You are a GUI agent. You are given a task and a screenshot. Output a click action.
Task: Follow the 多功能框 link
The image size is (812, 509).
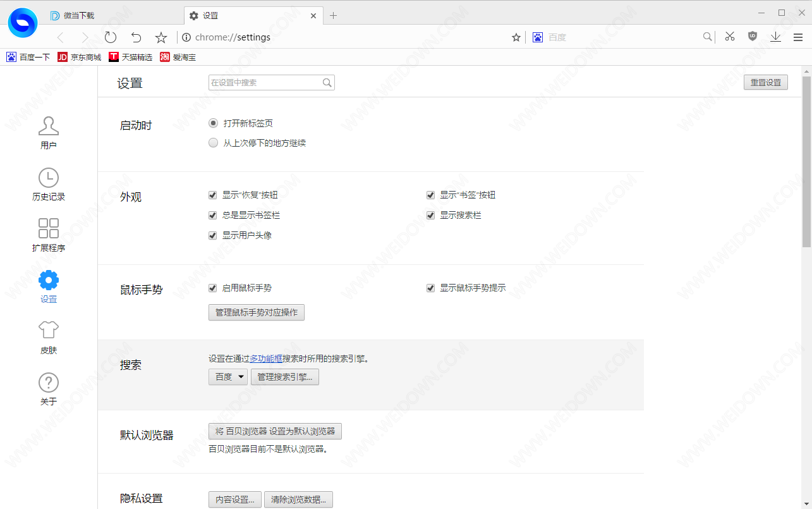pyautogui.click(x=266, y=359)
